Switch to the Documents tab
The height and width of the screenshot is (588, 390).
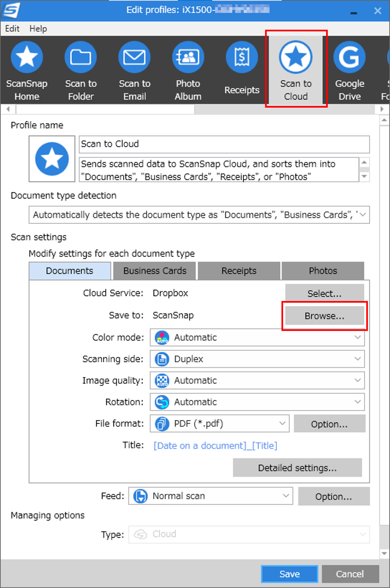(x=70, y=271)
